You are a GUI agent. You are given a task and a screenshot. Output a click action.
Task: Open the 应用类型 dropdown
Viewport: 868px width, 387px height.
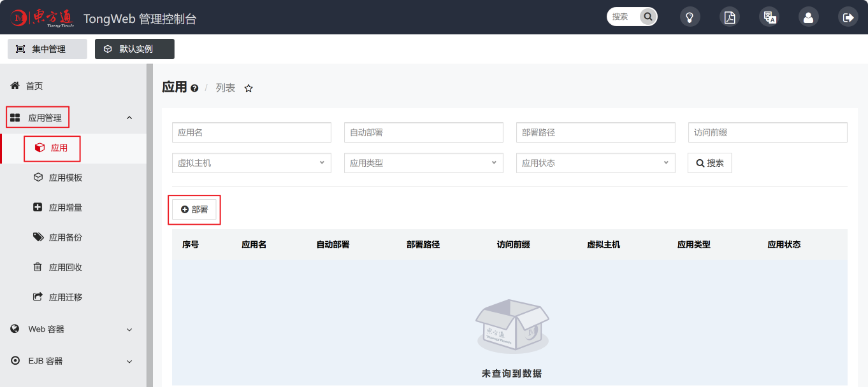tap(423, 163)
